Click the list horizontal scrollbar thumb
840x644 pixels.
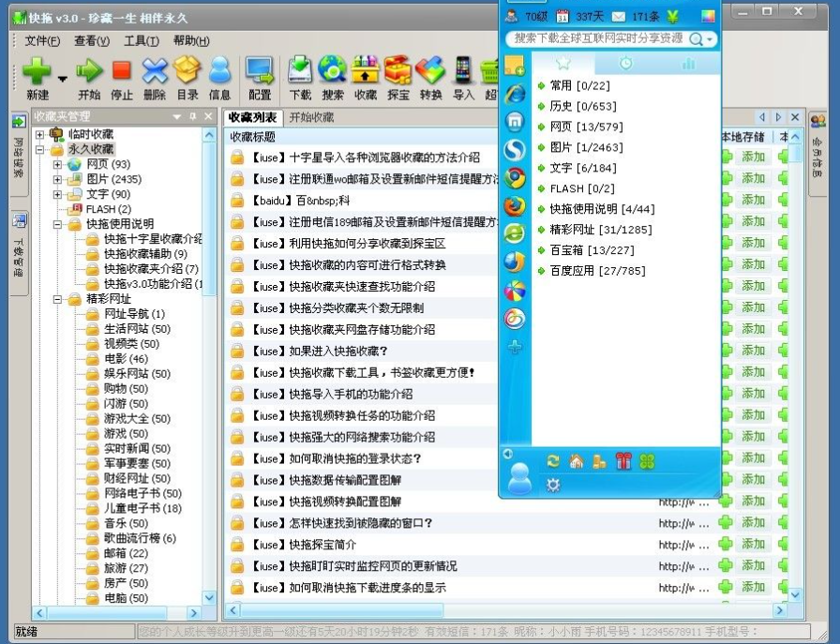[x=341, y=610]
